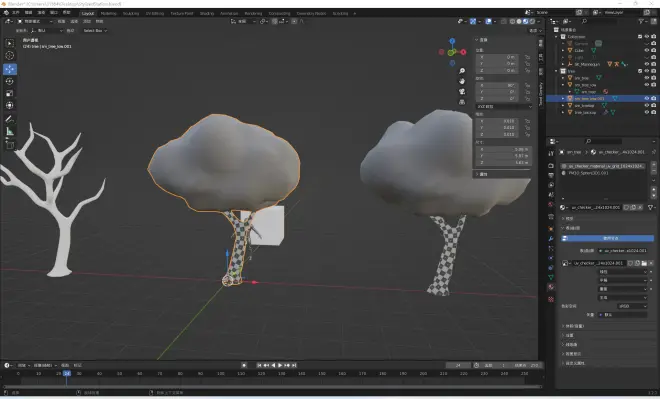Switch to the Geometry Nodes workspace tab

point(311,13)
